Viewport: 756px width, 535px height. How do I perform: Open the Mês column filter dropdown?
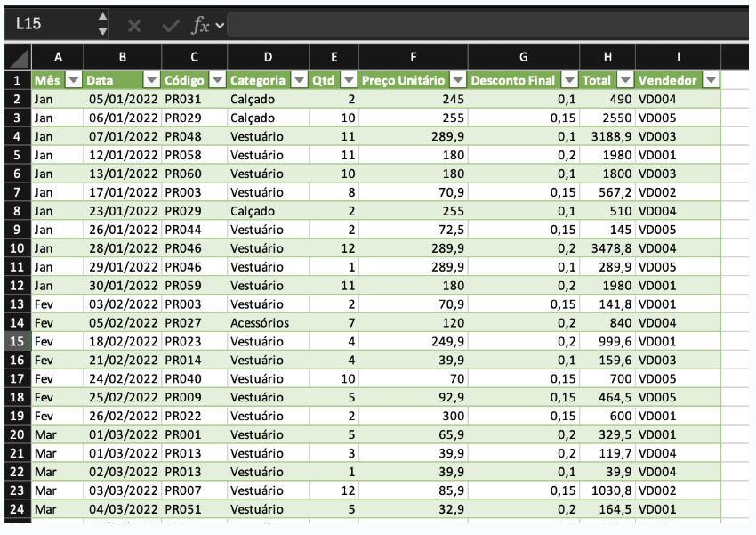[74, 80]
